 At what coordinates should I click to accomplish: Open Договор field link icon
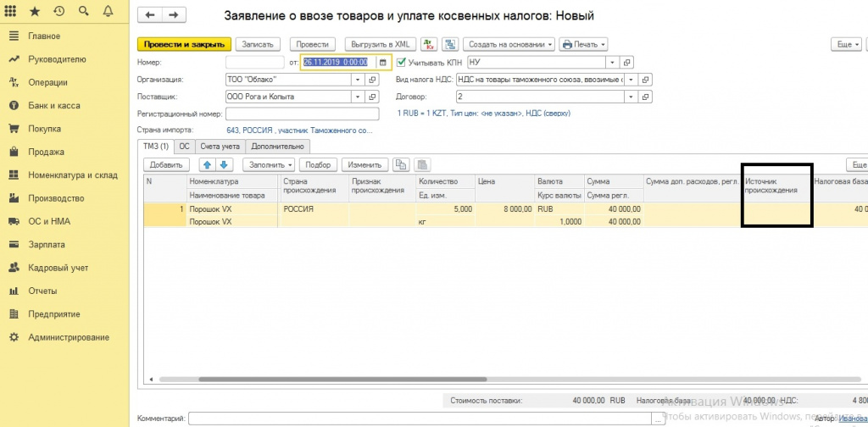pos(645,97)
